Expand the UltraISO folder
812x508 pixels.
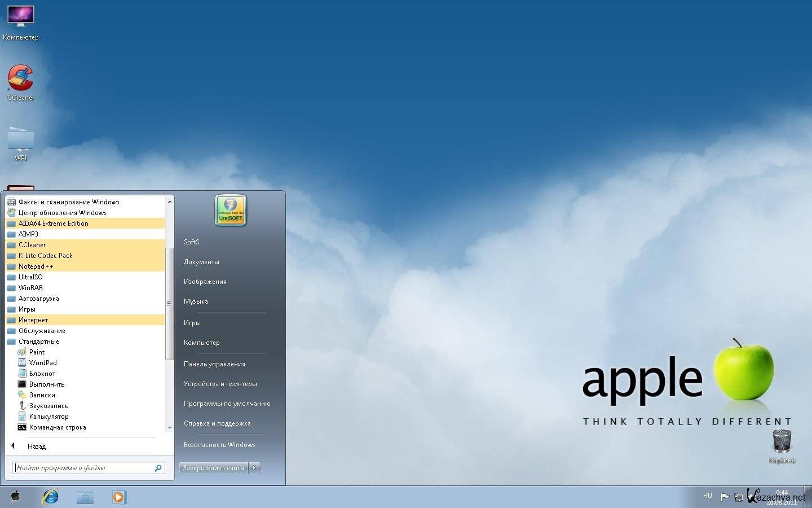pyautogui.click(x=85, y=277)
